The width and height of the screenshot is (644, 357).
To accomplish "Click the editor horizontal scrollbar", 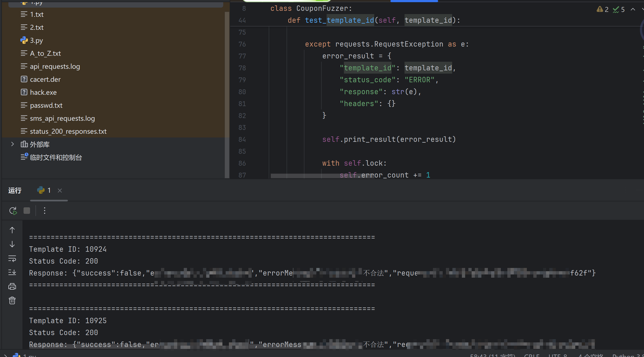I will pyautogui.click(x=322, y=176).
